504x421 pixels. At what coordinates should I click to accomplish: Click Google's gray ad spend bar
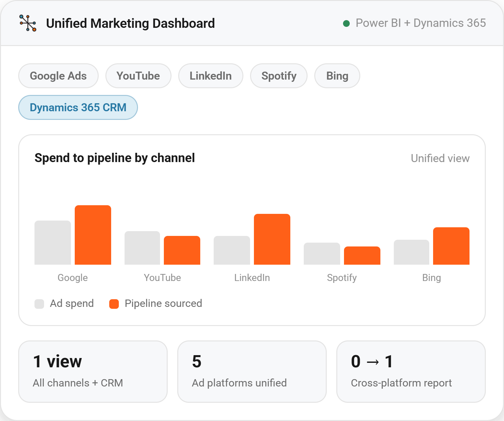point(53,243)
